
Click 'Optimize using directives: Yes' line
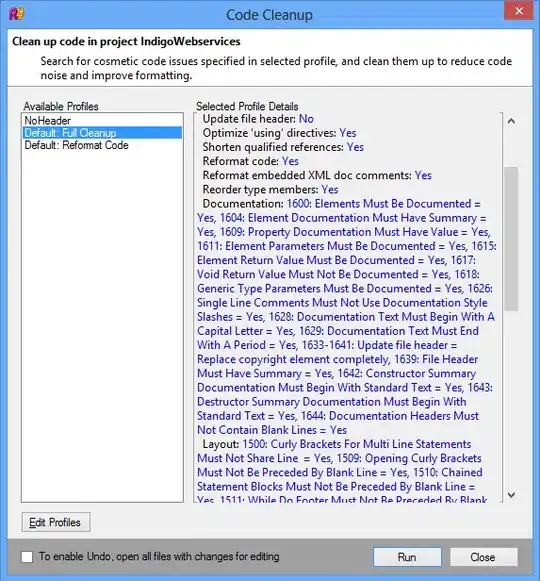279,133
